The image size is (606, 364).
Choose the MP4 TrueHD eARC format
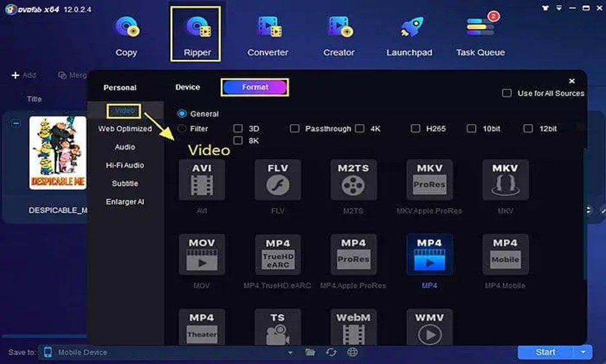pyautogui.click(x=277, y=254)
